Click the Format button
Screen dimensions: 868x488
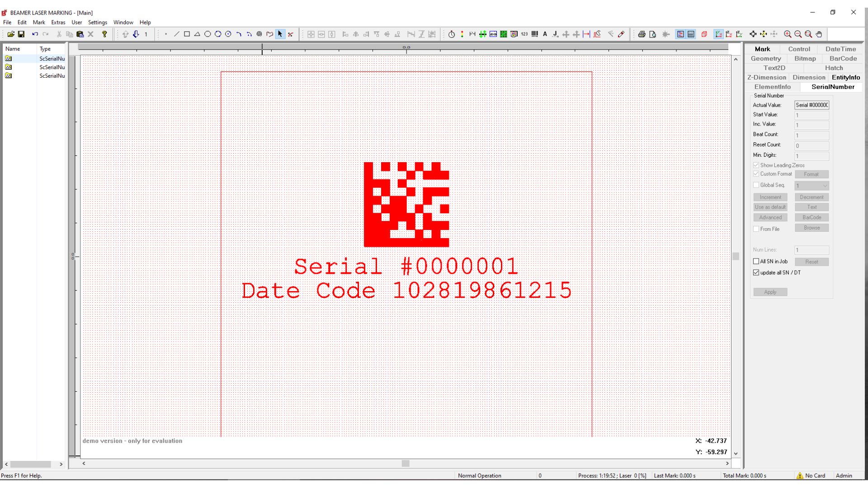811,174
